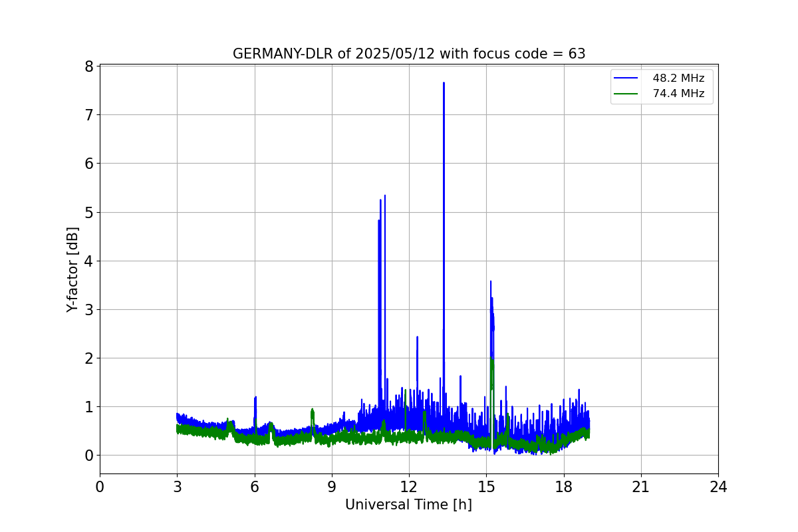Screen dimensions: 798x532
Task: Click x-axis tick label 9
Action: pos(332,487)
